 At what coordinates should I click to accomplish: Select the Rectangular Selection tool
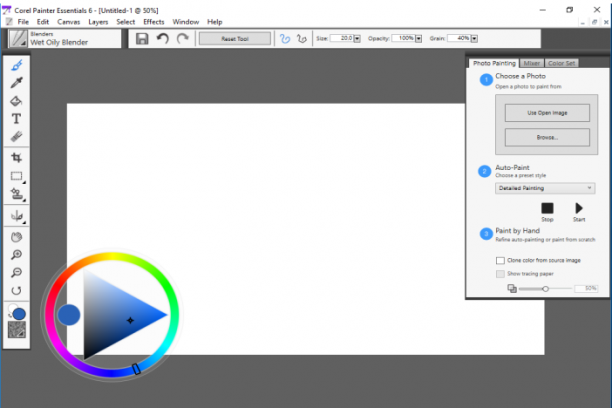tap(16, 176)
